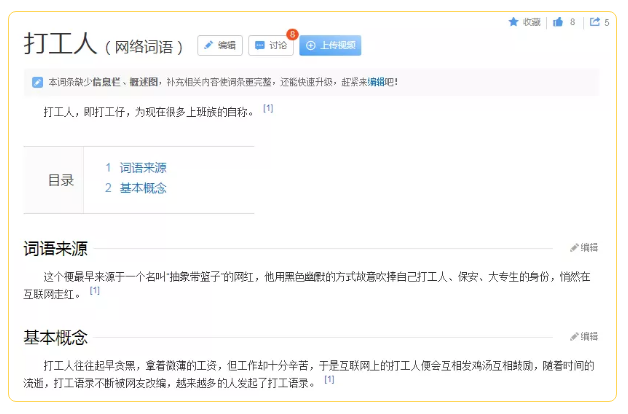Open the 编辑 button beside the title

pos(220,45)
